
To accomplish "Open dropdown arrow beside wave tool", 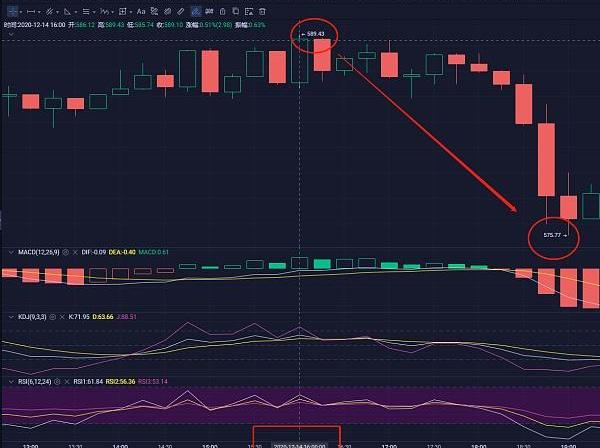I will pyautogui.click(x=112, y=12).
